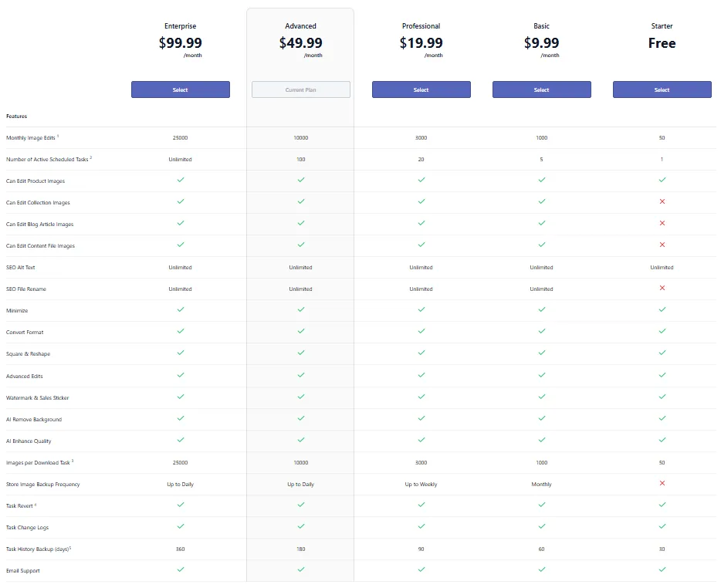Click Advanced checkmark for Watermark & Sales Sticker
The height and width of the screenshot is (588, 721).
pyautogui.click(x=301, y=397)
